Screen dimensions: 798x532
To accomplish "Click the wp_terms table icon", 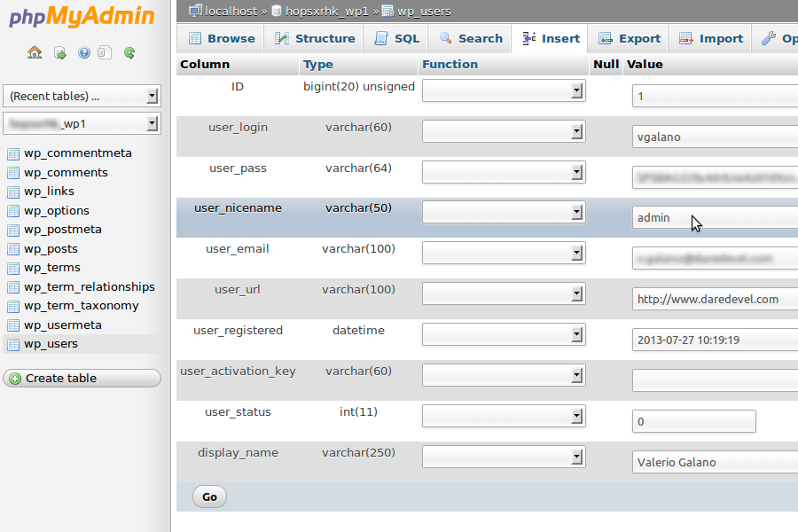I will point(13,269).
